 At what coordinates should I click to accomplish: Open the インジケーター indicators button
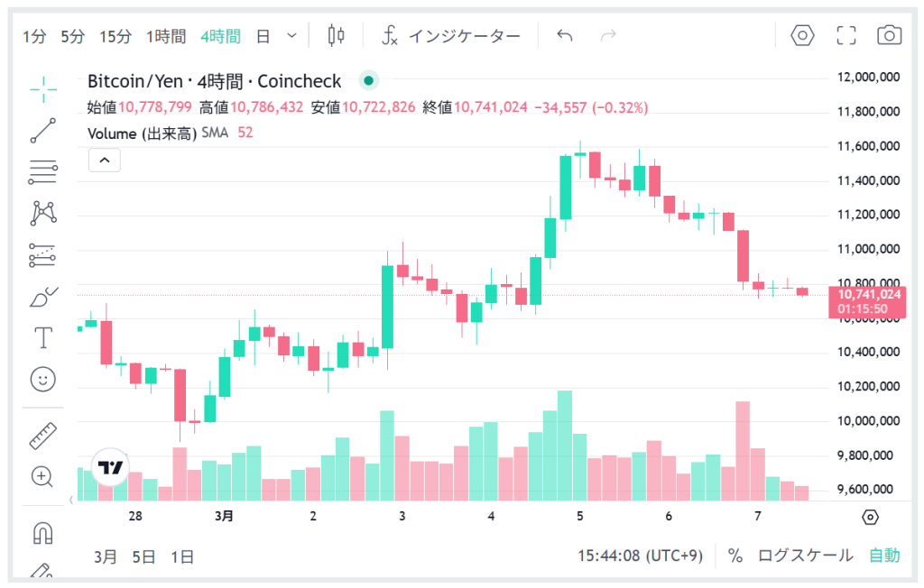pyautogui.click(x=451, y=36)
